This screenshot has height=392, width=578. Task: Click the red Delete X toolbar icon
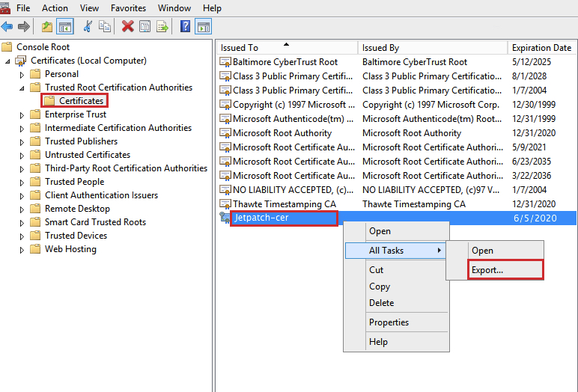point(127,26)
